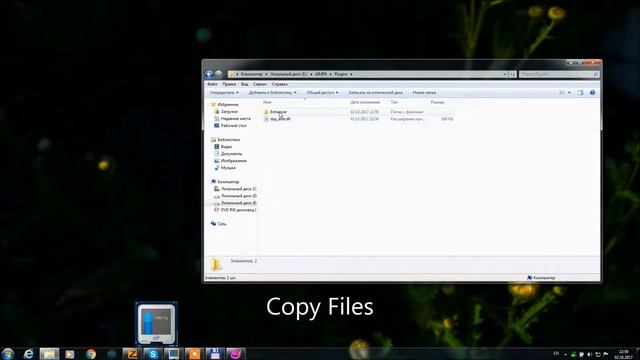This screenshot has height=360, width=640.
Task: Open the Файл menu
Action: tap(212, 84)
